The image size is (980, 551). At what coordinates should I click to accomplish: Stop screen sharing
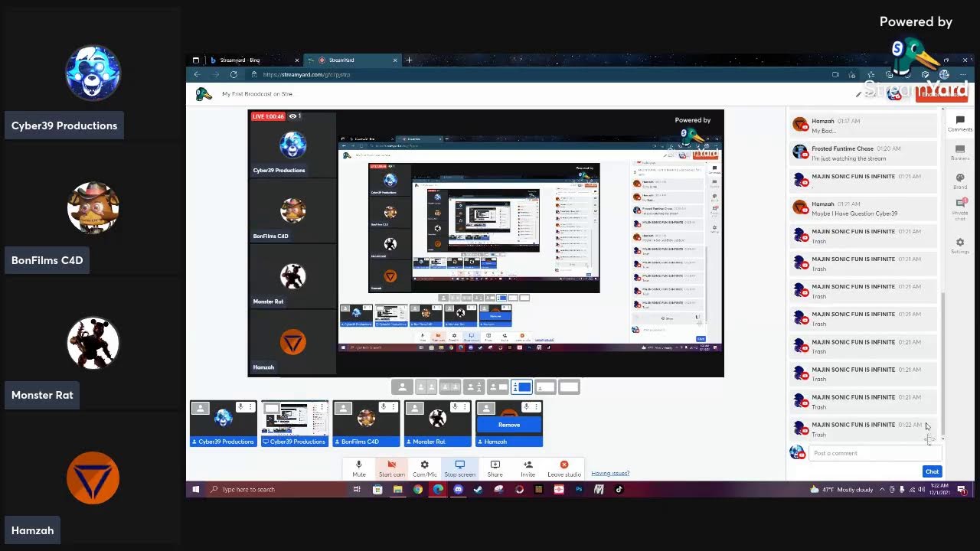(459, 468)
